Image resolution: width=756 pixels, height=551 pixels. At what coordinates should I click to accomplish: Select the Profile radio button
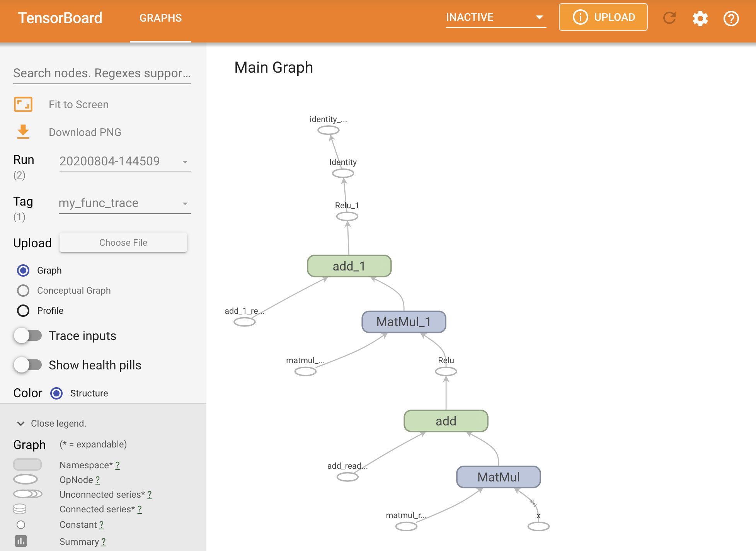point(23,309)
